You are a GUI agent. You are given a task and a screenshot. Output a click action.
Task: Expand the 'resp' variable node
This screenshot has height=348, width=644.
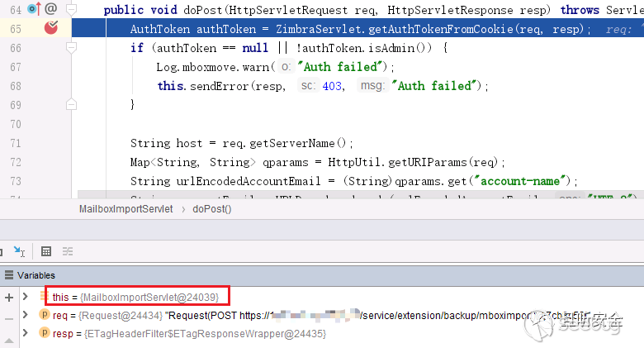coord(26,333)
